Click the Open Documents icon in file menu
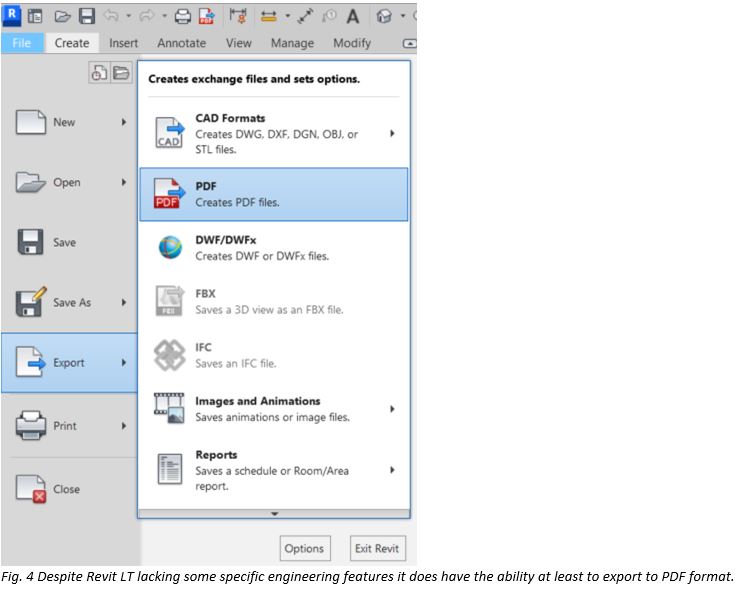 click(x=121, y=73)
